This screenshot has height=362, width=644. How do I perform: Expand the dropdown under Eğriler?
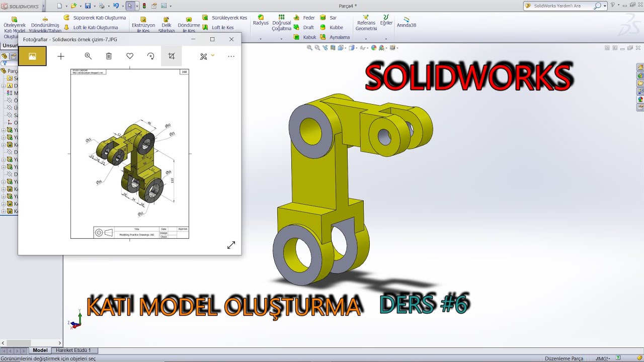386,39
